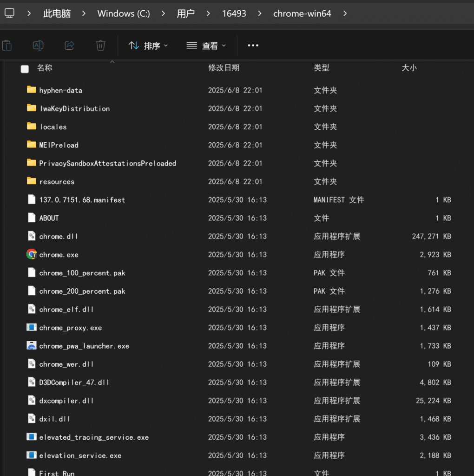Click the chrome.dll file icon
This screenshot has width=474, height=476.
[x=32, y=236]
